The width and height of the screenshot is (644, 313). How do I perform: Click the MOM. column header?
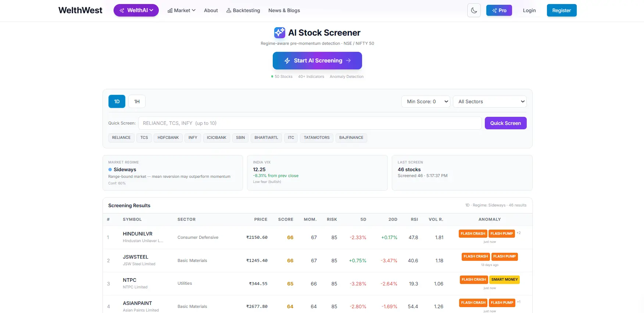pos(310,219)
